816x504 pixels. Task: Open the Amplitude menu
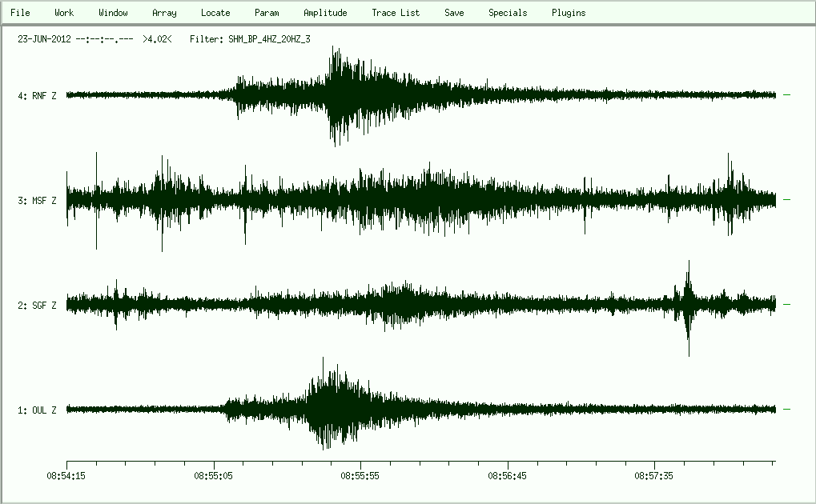(x=325, y=13)
